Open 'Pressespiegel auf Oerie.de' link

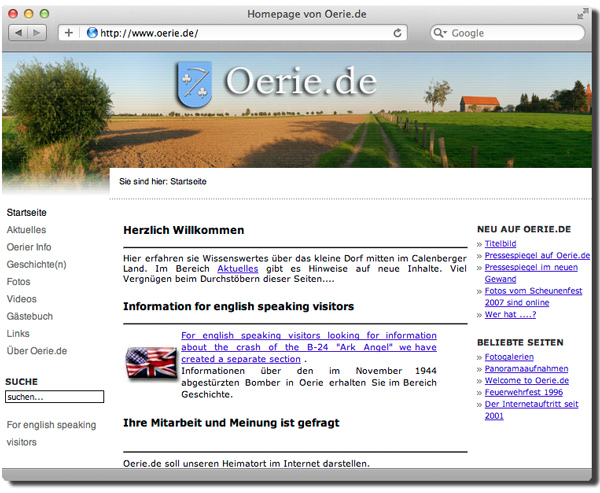[537, 256]
